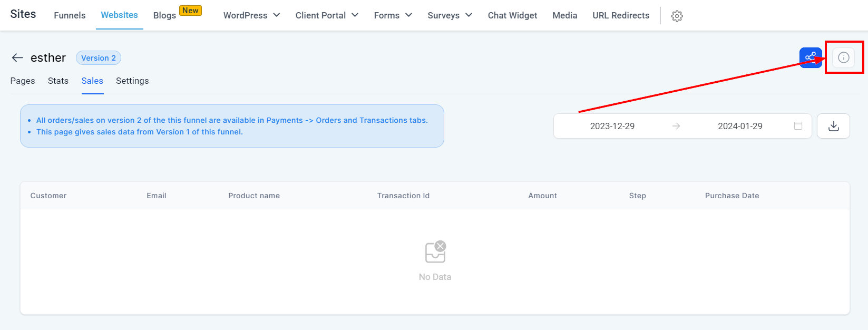The image size is (868, 330).
Task: Expand the Client Portal dropdown
Action: click(327, 15)
